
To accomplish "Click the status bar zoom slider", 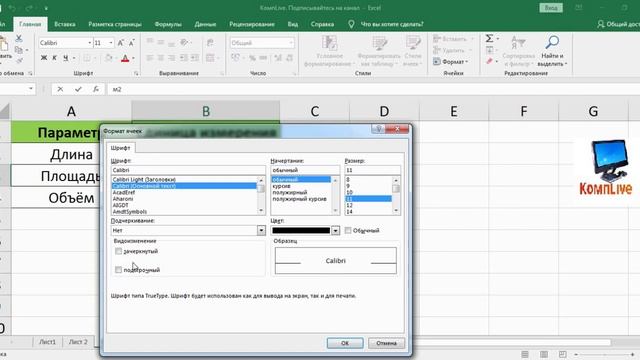I will click(604, 354).
